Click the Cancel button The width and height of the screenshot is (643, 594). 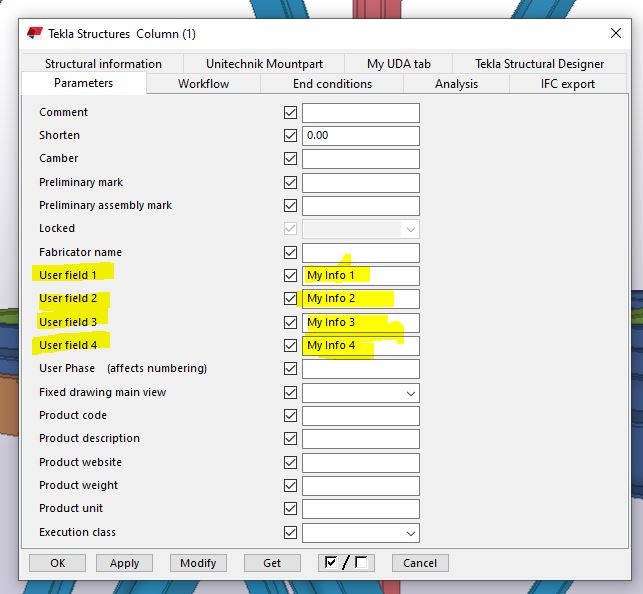pos(420,563)
